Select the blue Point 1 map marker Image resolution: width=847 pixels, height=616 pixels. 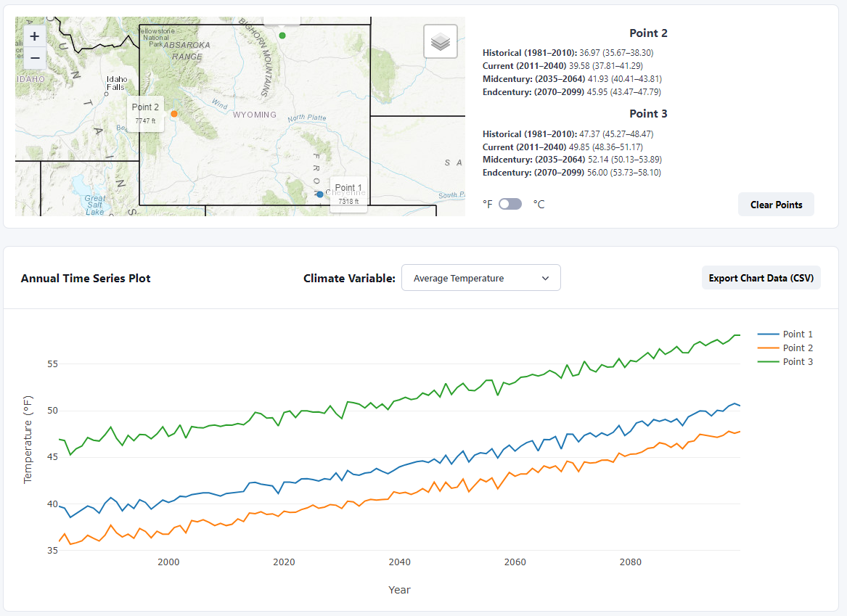(x=320, y=194)
